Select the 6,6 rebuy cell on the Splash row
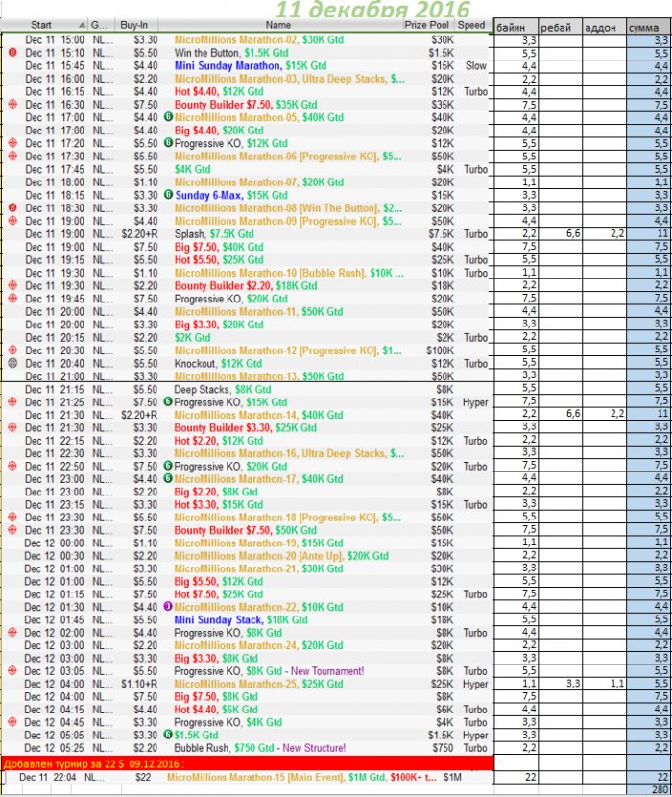 click(561, 233)
